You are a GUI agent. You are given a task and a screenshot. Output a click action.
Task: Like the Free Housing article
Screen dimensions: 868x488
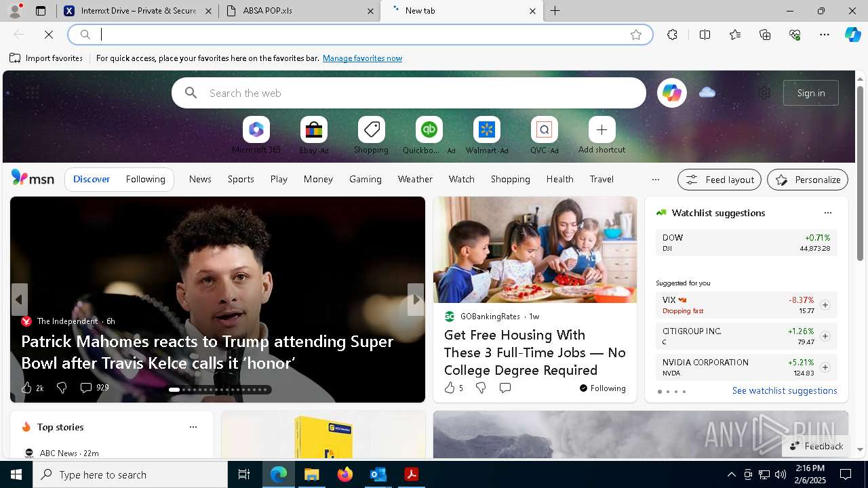[x=449, y=388]
